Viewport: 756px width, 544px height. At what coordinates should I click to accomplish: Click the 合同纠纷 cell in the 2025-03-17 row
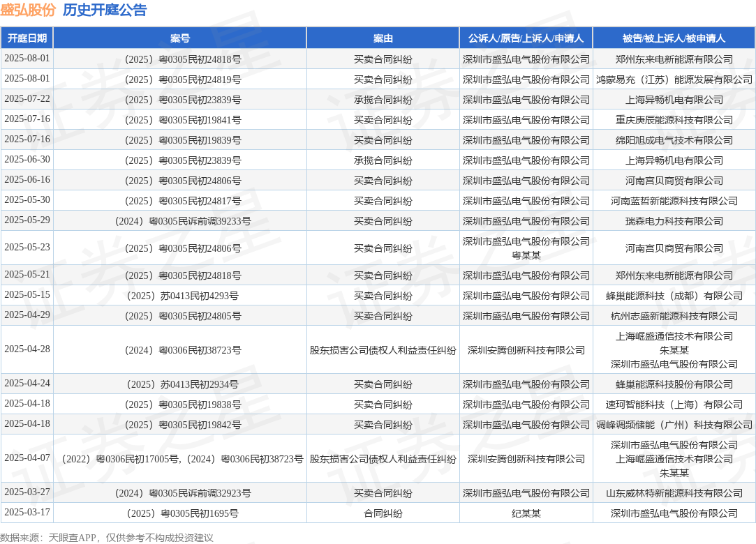383,513
